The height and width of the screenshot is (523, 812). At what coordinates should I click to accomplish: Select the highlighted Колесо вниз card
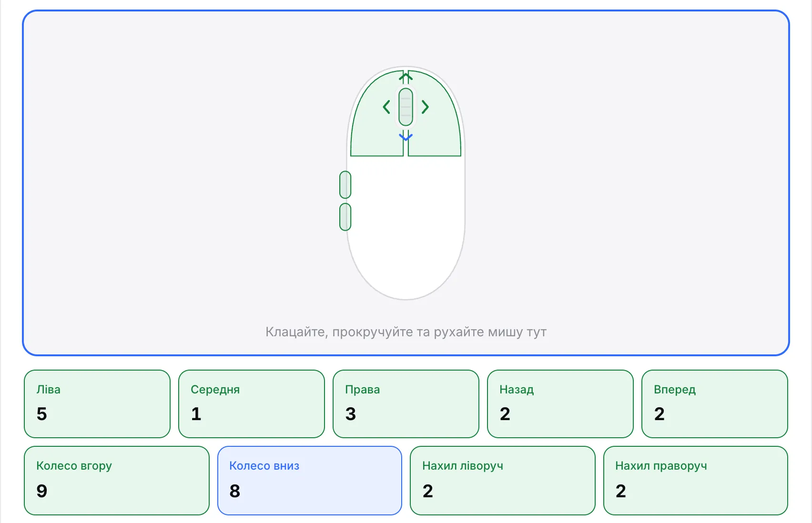tap(310, 481)
